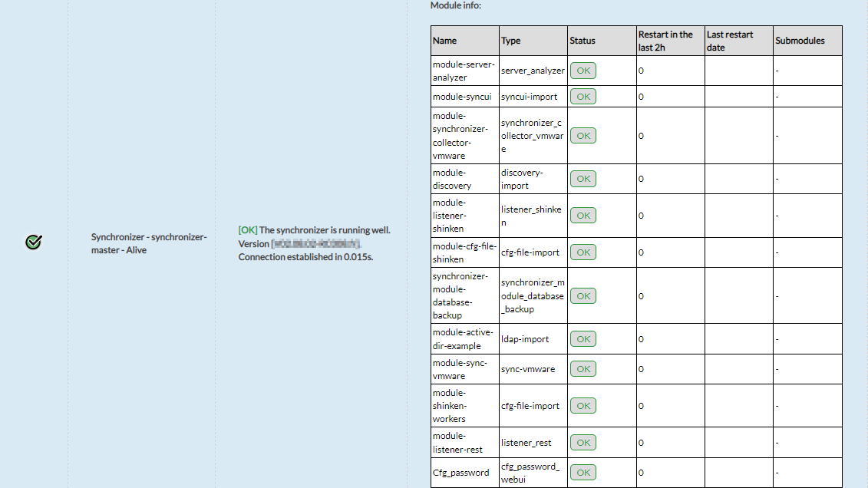Click OK badge for module-listener-rest

pos(583,443)
